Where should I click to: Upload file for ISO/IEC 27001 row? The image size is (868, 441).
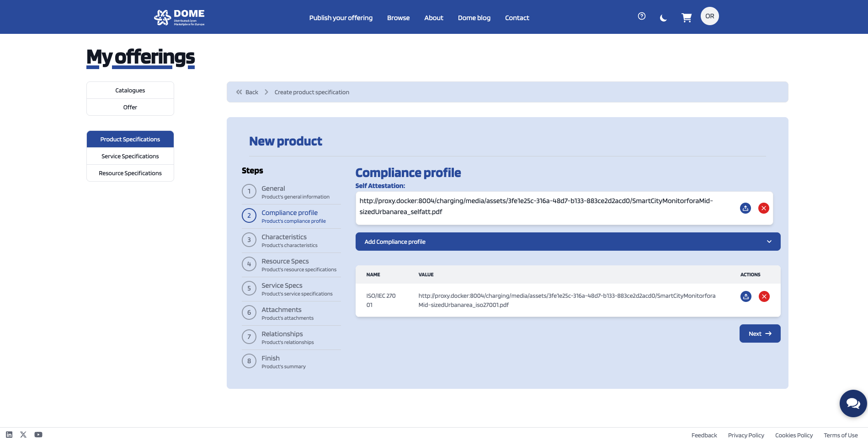tap(746, 296)
